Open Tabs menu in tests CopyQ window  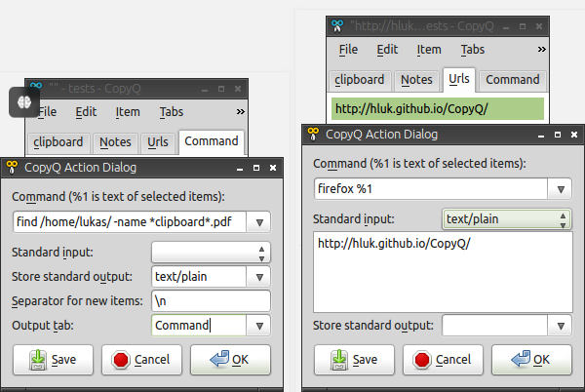172,112
